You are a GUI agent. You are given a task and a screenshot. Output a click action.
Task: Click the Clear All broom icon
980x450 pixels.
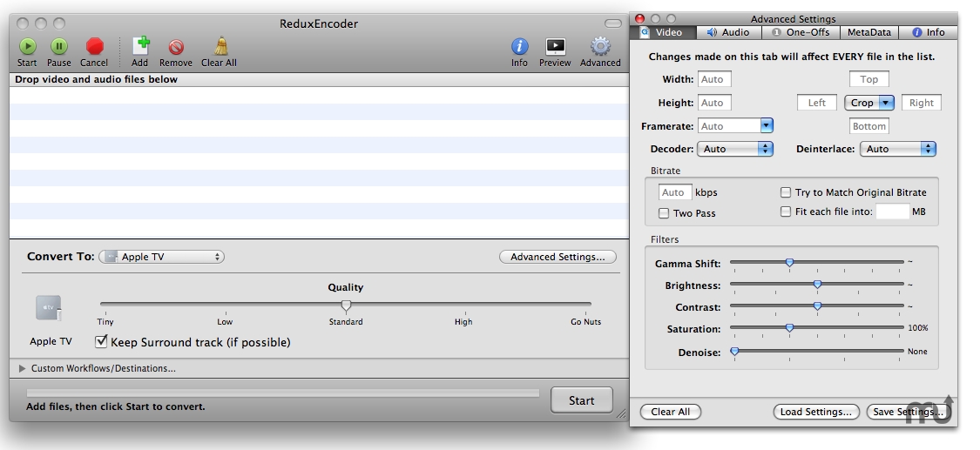[x=220, y=46]
